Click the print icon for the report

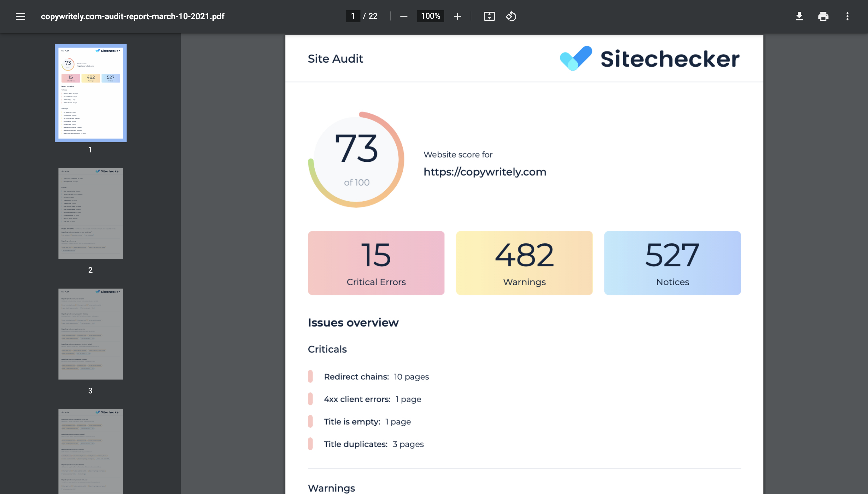click(x=823, y=16)
